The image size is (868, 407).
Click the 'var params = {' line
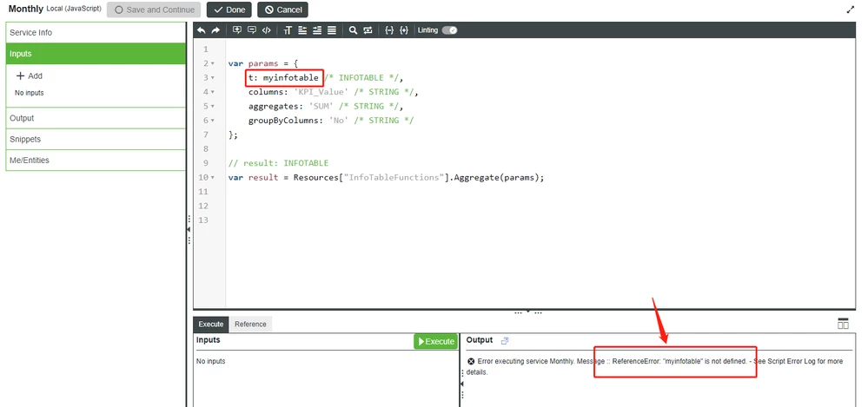263,63
